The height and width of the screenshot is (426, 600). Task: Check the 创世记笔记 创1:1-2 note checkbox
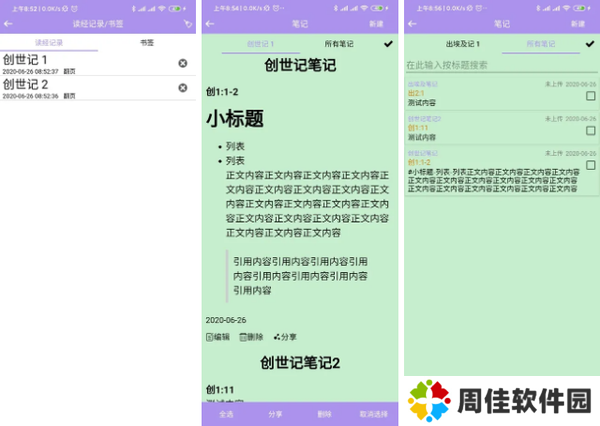tap(591, 165)
